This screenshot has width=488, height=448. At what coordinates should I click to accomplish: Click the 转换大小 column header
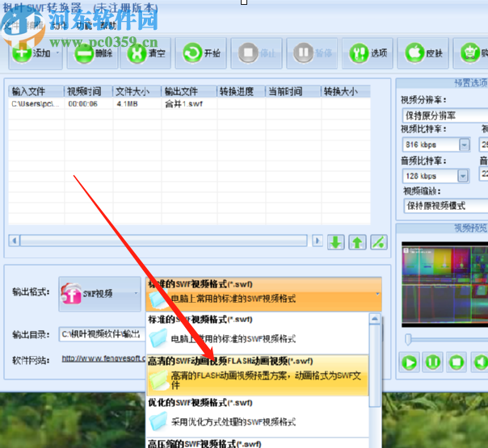click(346, 91)
